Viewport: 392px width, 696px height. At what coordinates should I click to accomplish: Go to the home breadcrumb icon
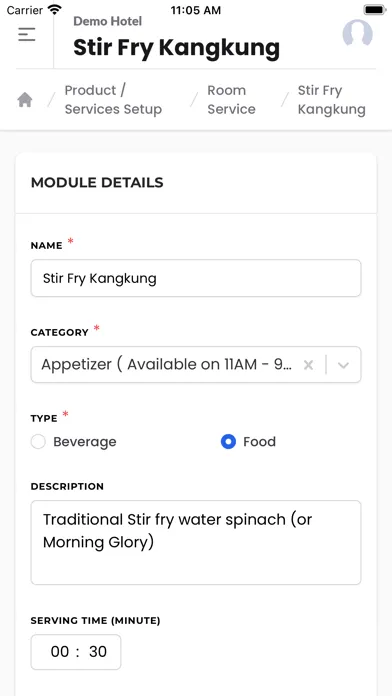coord(25,100)
